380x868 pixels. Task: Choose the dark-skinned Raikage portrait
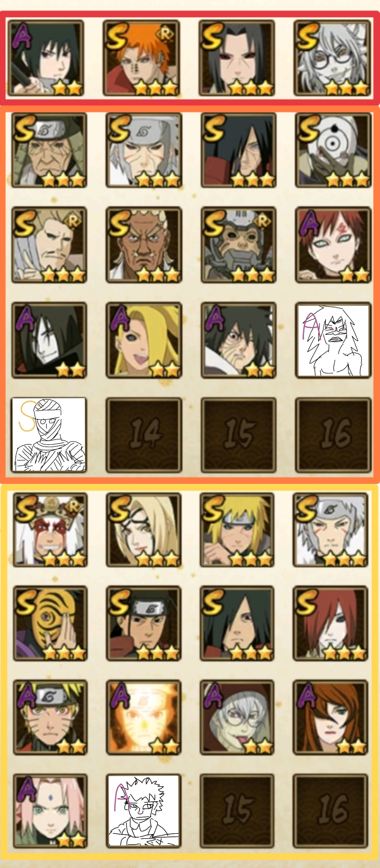(x=144, y=245)
